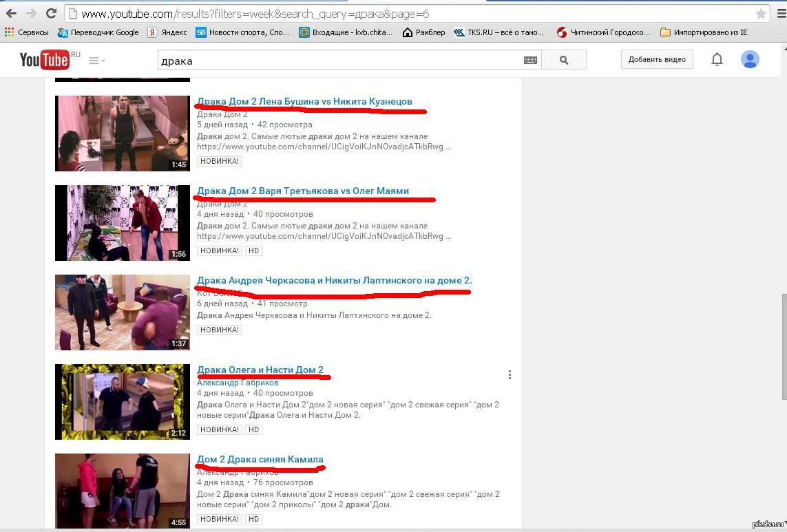787x532 pixels.
Task: Open the 4:55 video thumbnail
Action: tap(123, 491)
